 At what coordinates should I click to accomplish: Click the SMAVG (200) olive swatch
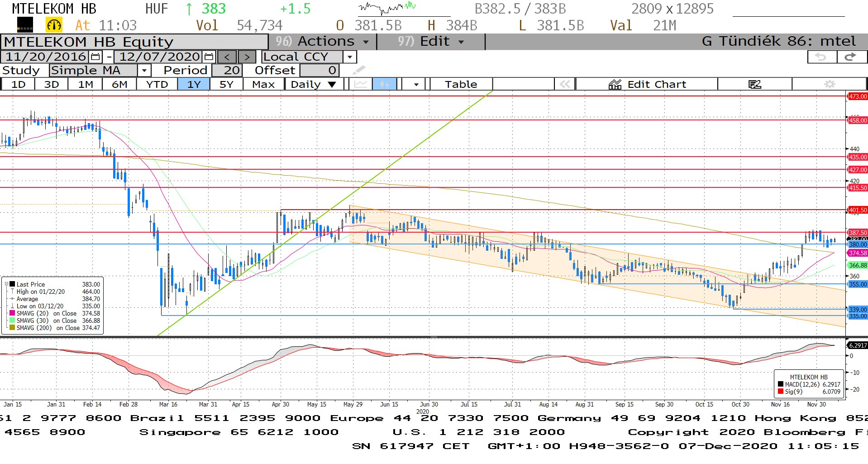[12, 328]
